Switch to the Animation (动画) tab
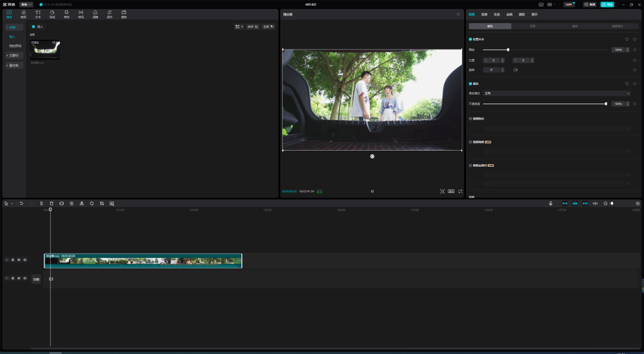The width and height of the screenshot is (644, 354). coord(509,14)
